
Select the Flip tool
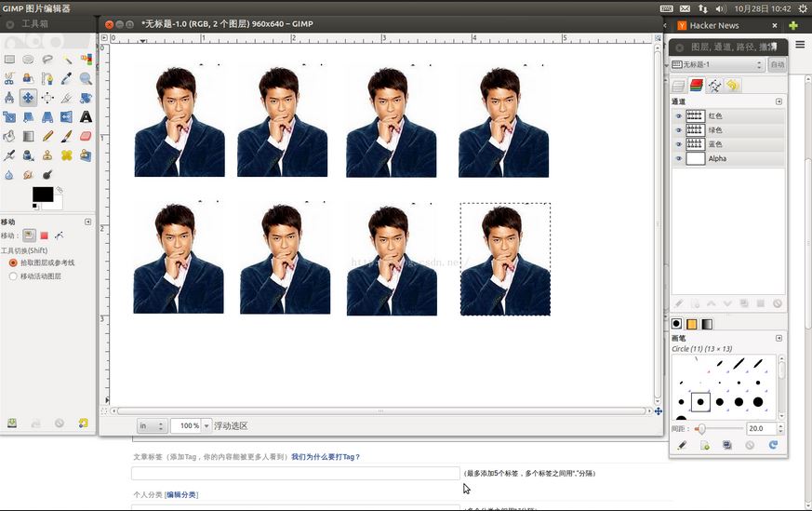tap(67, 116)
